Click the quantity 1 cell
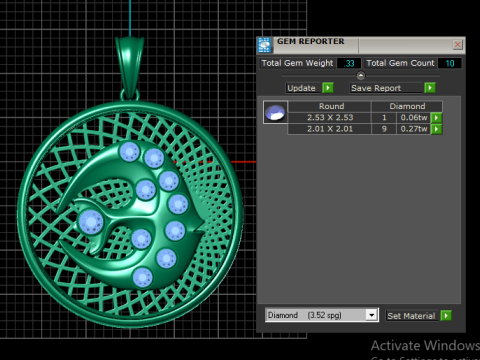Image resolution: width=480 pixels, height=360 pixels. (384, 118)
